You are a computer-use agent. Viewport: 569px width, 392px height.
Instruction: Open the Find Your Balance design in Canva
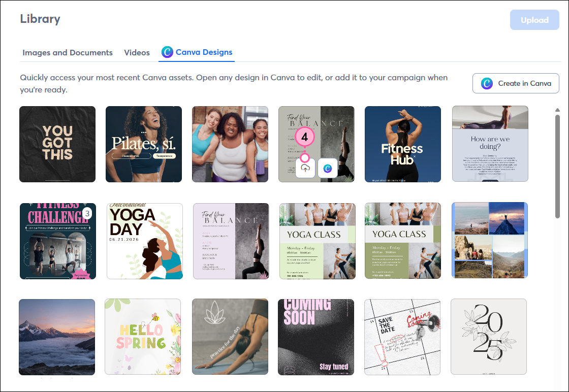pyautogui.click(x=328, y=168)
